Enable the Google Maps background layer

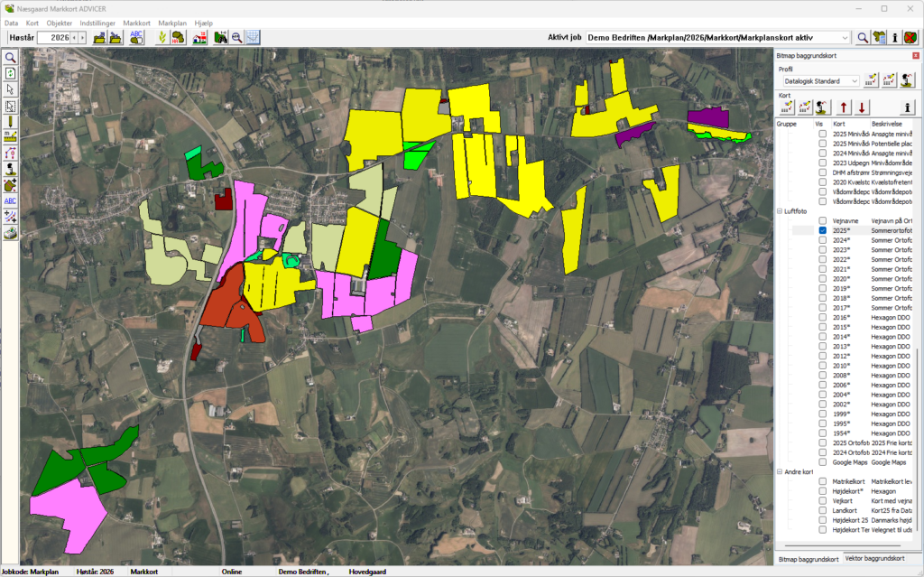tap(823, 461)
